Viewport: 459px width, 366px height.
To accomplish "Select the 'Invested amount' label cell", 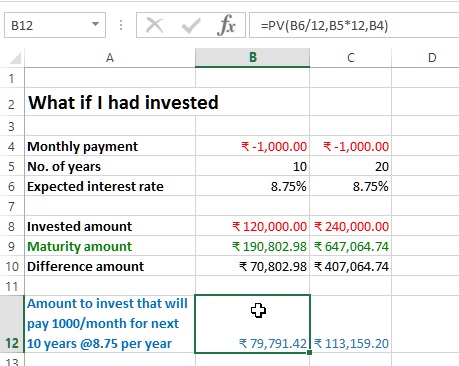I will click(110, 226).
